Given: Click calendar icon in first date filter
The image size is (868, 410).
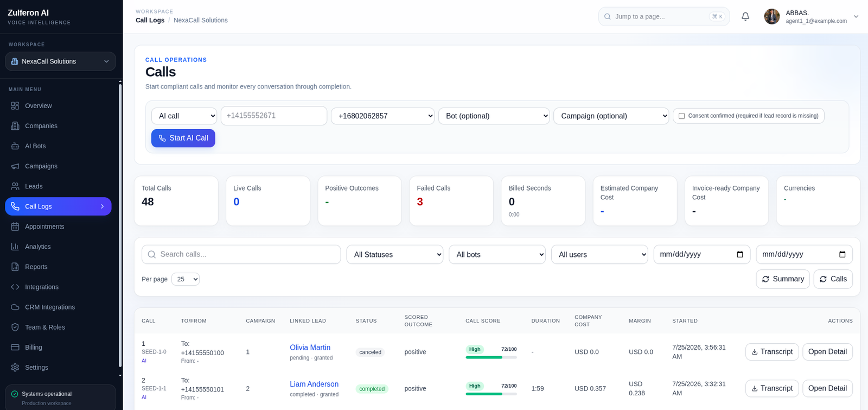Looking at the screenshot, I should [x=740, y=254].
